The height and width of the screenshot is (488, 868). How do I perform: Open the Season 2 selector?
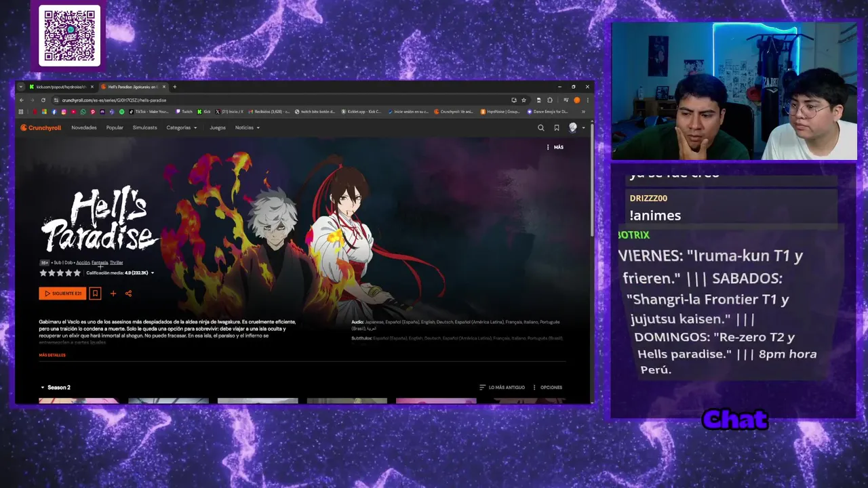click(x=56, y=388)
